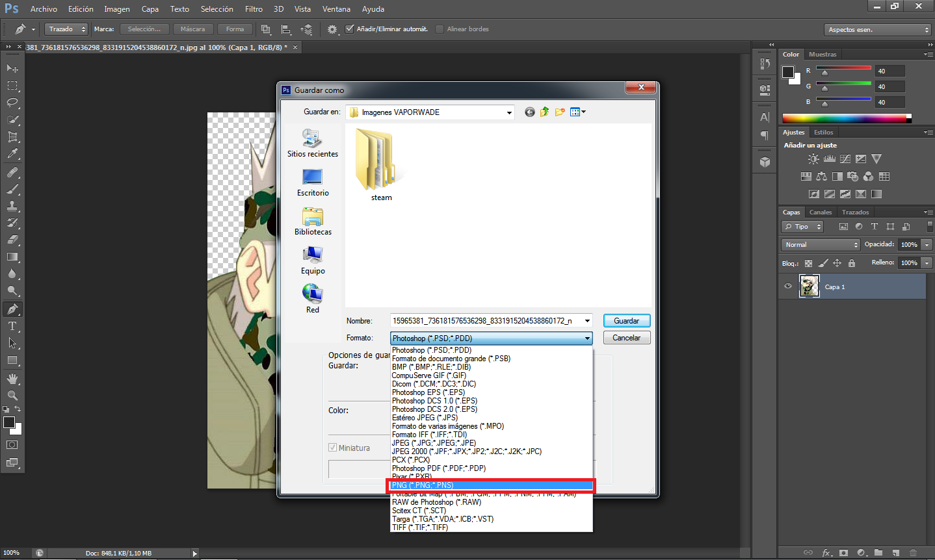Hide Capa 1 layer visibility
Viewport: 935px width, 560px height.
(x=788, y=286)
